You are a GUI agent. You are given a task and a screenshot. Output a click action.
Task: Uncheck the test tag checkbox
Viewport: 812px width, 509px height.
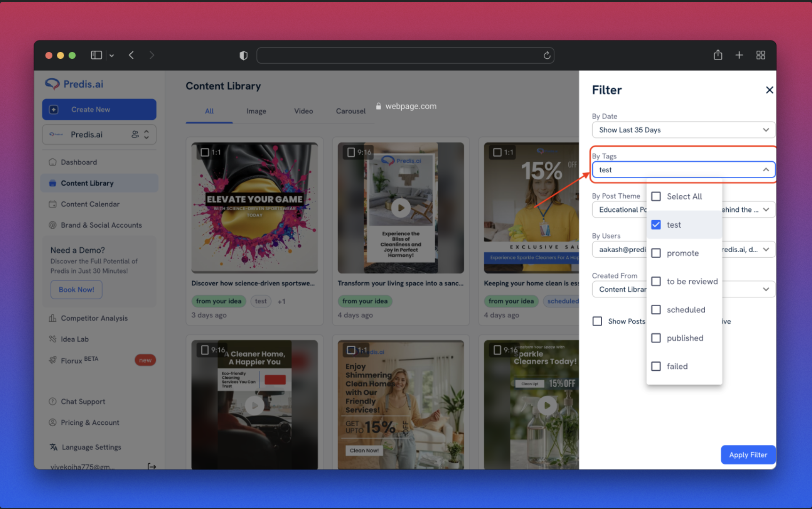click(x=656, y=225)
